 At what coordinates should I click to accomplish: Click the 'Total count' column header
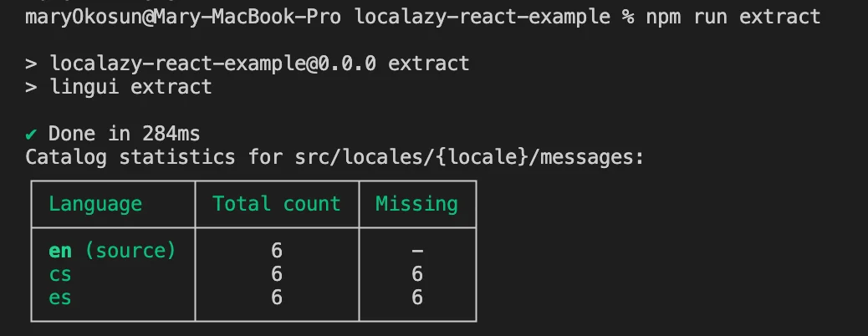point(276,204)
